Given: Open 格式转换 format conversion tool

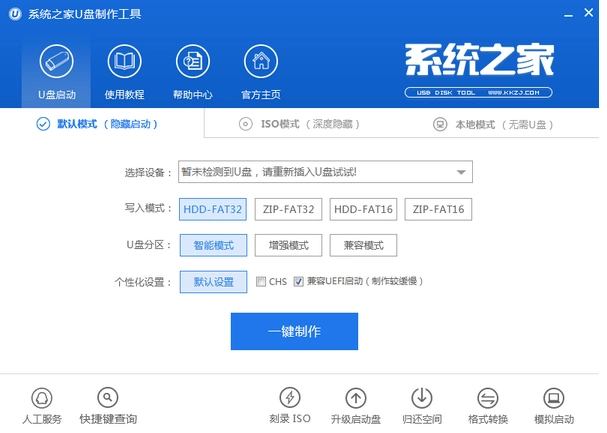Looking at the screenshot, I should click(x=488, y=397).
